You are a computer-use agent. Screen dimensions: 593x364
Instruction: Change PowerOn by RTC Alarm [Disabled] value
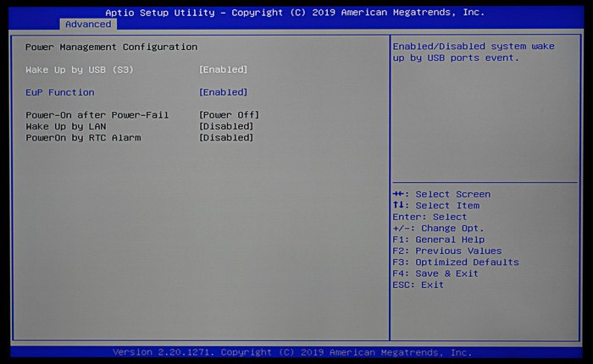click(x=226, y=138)
